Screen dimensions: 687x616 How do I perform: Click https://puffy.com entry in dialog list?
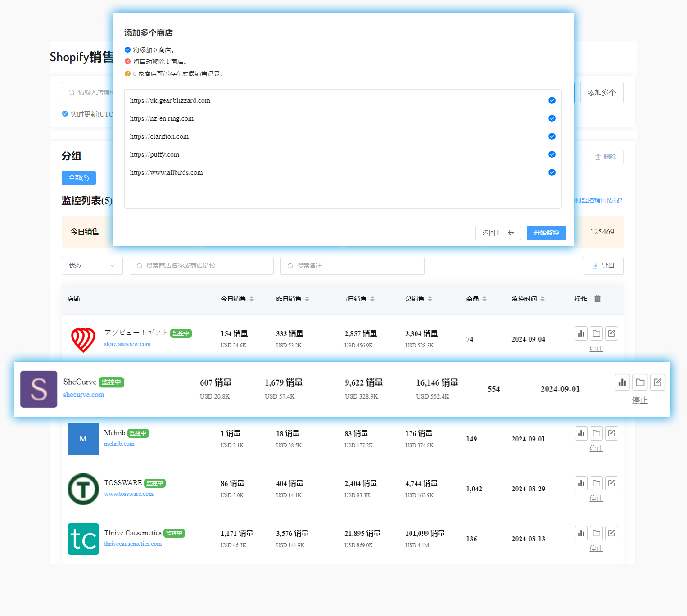(x=155, y=154)
